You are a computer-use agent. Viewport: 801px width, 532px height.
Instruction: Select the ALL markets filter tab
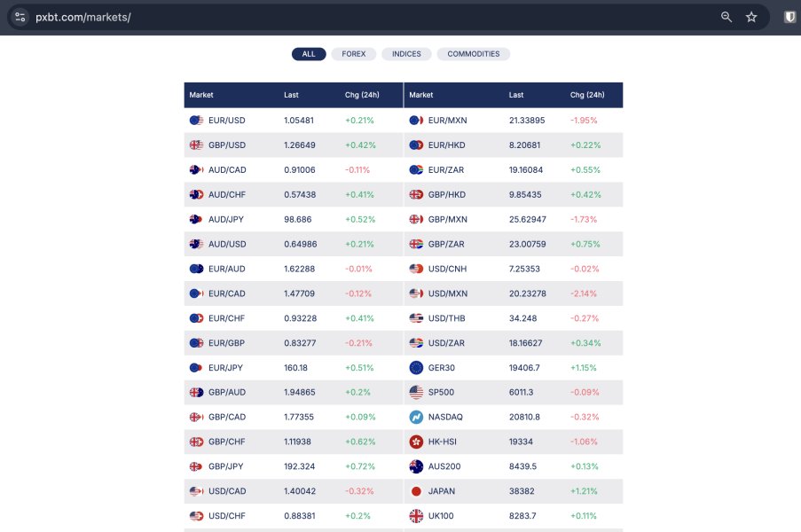(x=309, y=54)
